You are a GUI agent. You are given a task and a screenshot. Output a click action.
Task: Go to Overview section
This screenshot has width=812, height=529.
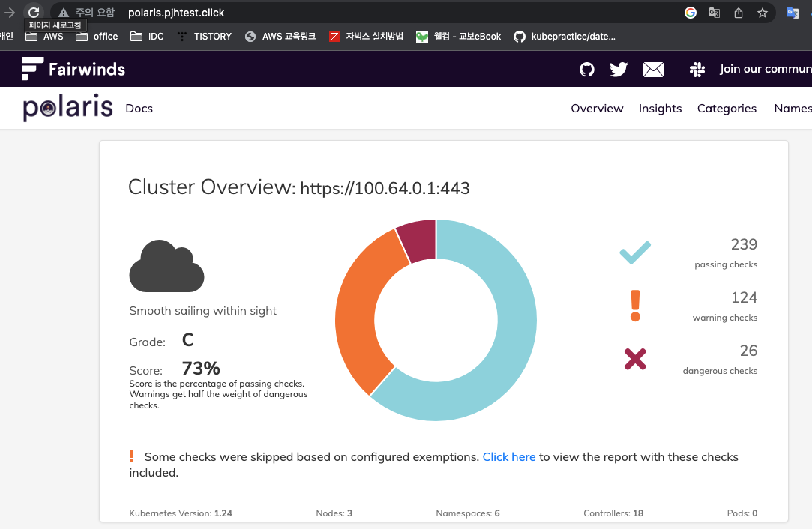597,108
